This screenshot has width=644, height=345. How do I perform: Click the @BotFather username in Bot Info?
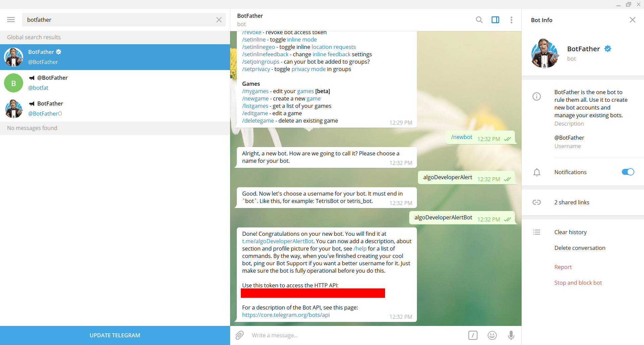click(569, 138)
